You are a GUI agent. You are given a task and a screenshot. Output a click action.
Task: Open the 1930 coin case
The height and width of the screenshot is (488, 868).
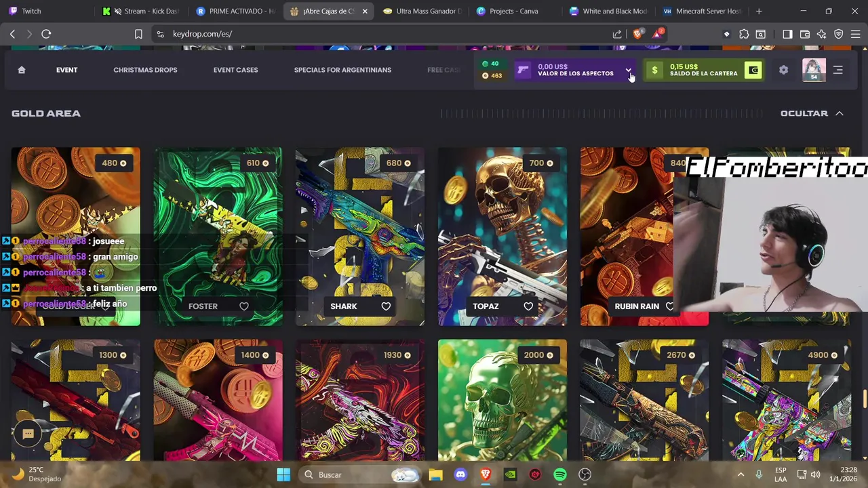pos(359,400)
